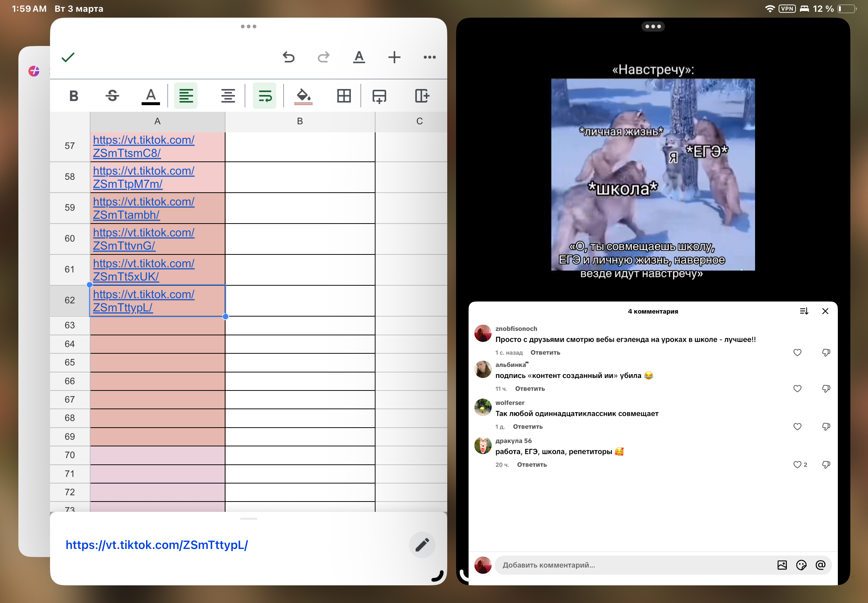Image resolution: width=868 pixels, height=603 pixels.
Task: Open the fill color bucket
Action: click(x=303, y=96)
